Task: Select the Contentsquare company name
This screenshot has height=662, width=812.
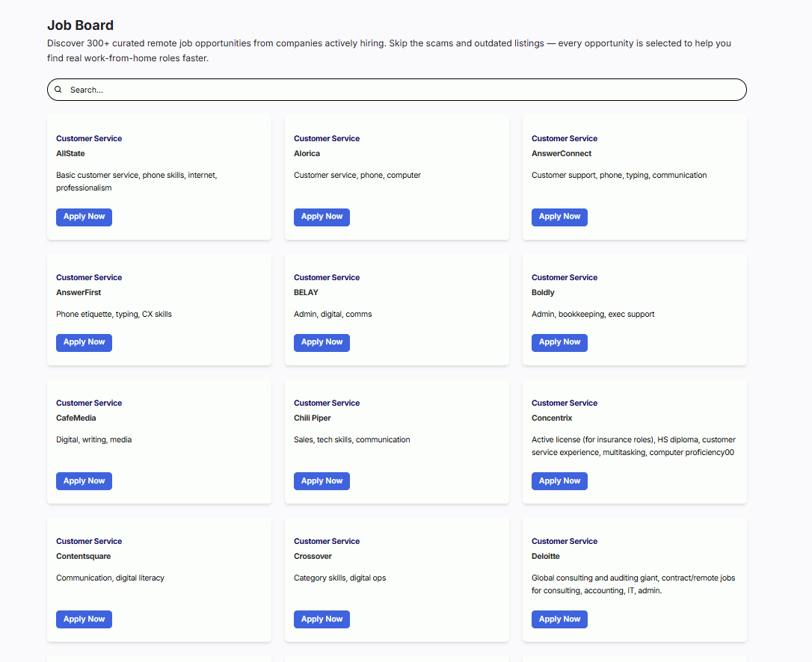Action: pyautogui.click(x=84, y=557)
